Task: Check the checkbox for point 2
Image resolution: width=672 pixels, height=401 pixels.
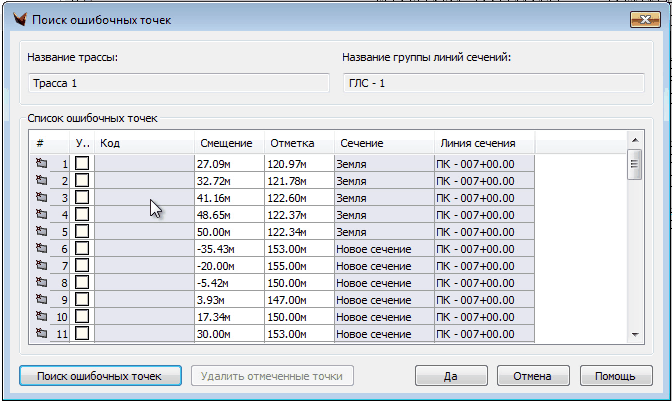Action: tap(82, 180)
